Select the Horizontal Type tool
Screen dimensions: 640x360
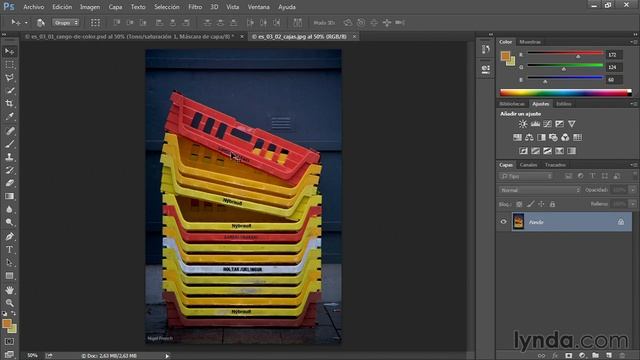tap(9, 250)
